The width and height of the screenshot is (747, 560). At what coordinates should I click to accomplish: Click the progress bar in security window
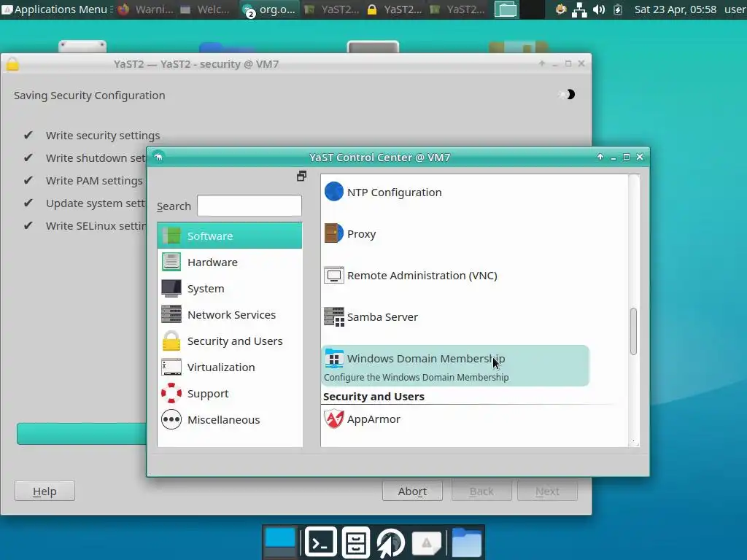point(82,434)
